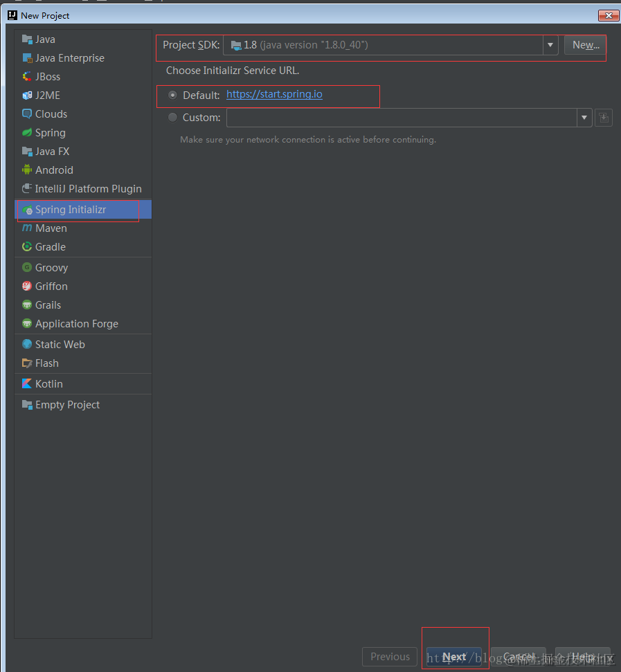Click the download icon beside Custom URL field
Image resolution: width=621 pixels, height=672 pixels.
coord(604,118)
